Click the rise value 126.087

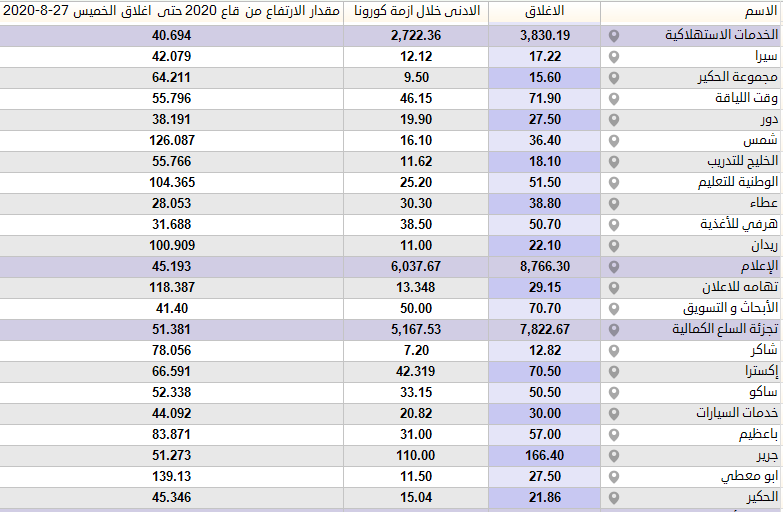(x=172, y=140)
